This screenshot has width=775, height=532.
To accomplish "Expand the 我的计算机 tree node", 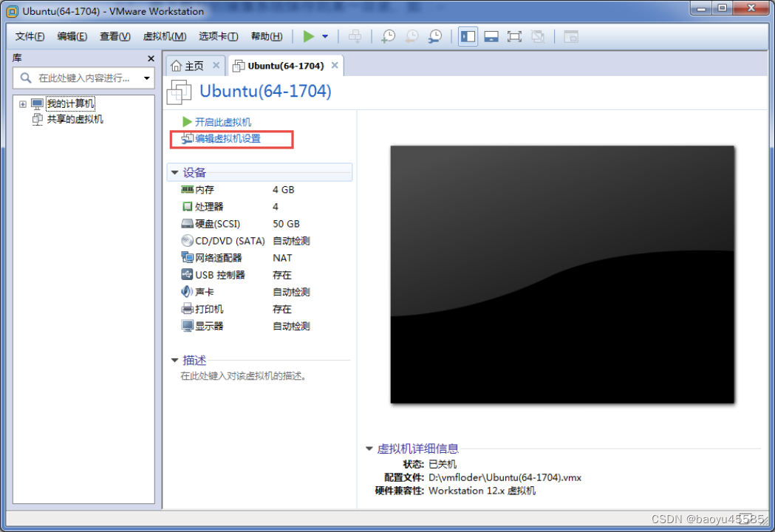I will point(23,104).
